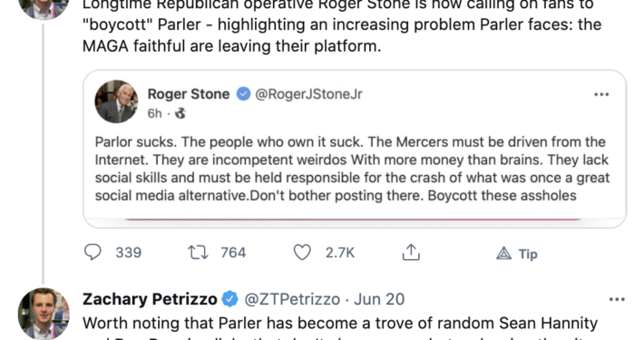Viewport: 644px width, 340px height.
Task: Click Zachary Petrizzo's verified badge
Action: (x=230, y=299)
